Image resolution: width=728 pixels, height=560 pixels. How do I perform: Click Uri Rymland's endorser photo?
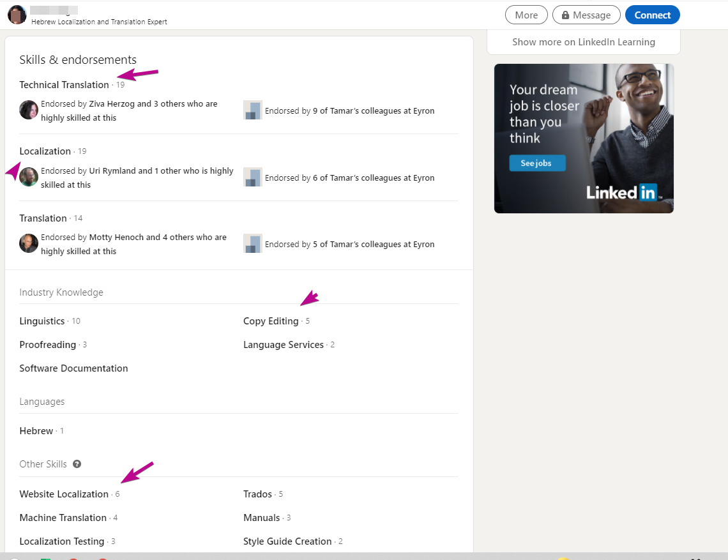[28, 177]
